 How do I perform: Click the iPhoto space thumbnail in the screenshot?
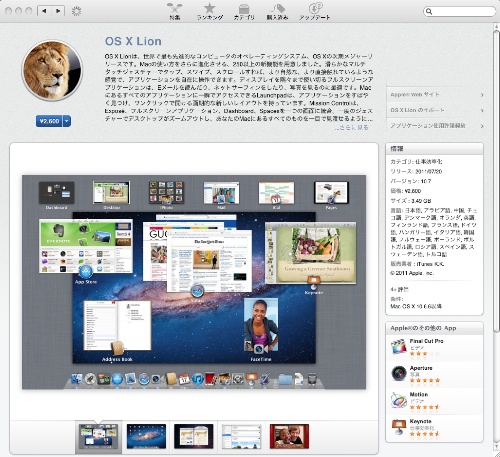point(166,193)
